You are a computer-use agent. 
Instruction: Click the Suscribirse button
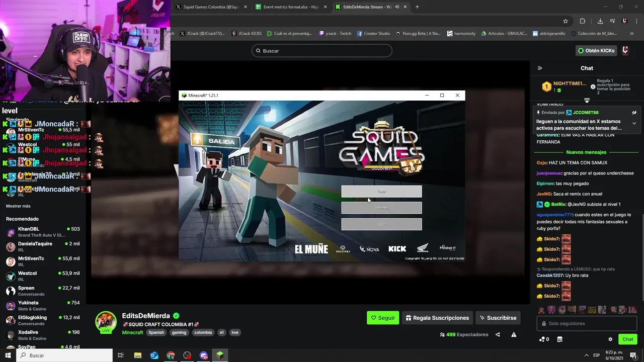tap(498, 318)
